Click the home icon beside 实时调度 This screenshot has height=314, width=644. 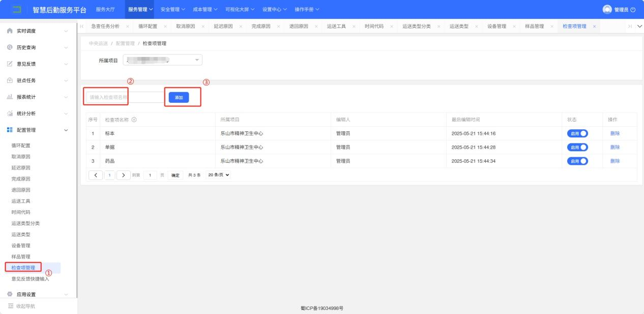point(10,31)
